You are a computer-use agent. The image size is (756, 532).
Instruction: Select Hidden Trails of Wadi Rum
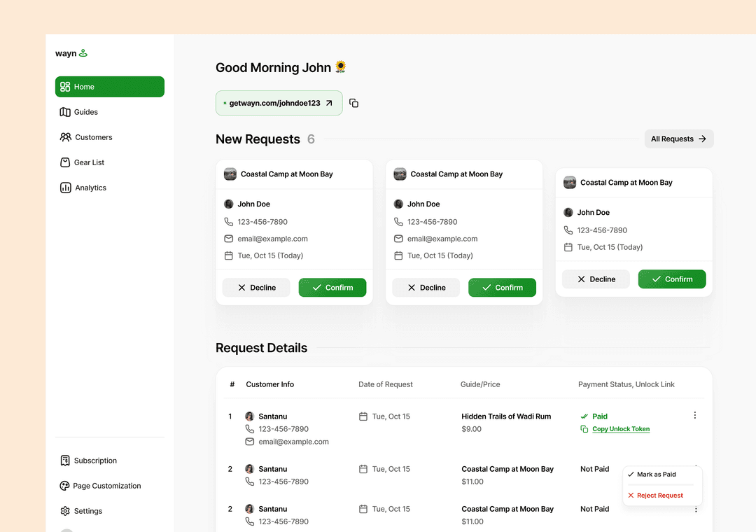(506, 416)
